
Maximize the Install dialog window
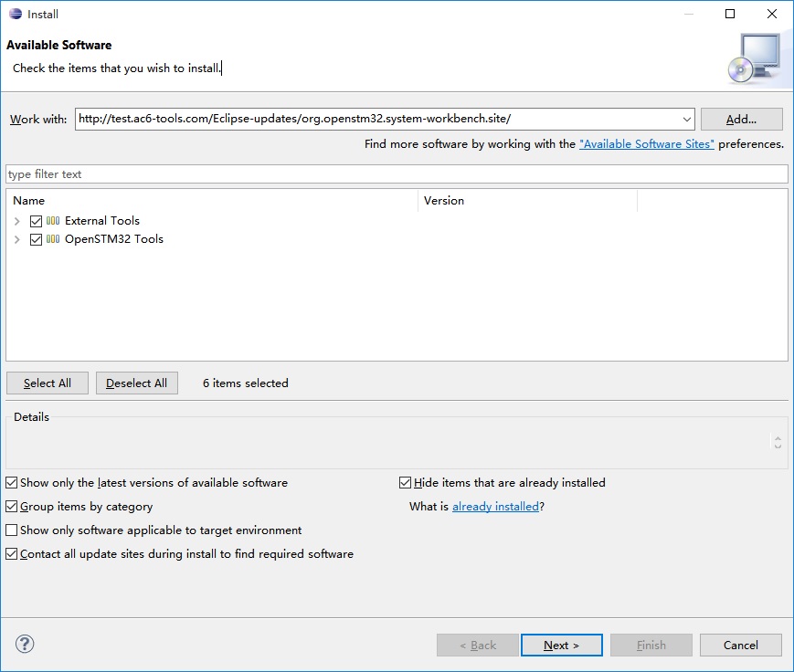(730, 14)
